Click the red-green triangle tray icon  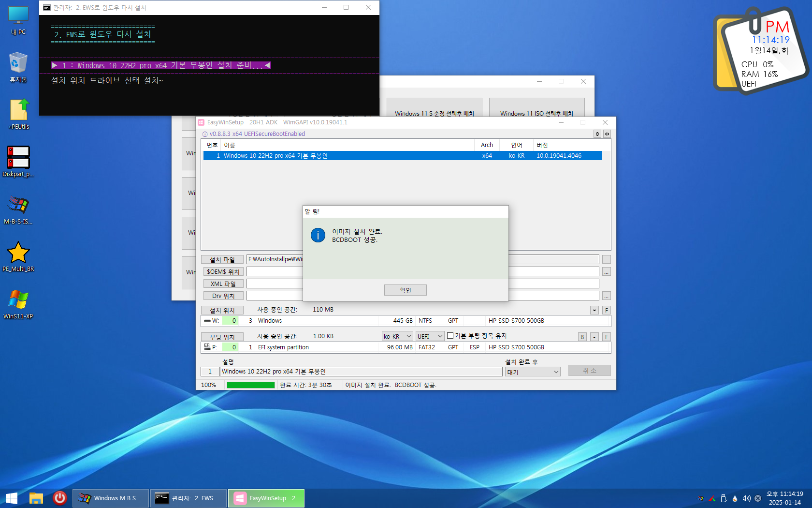(x=712, y=498)
